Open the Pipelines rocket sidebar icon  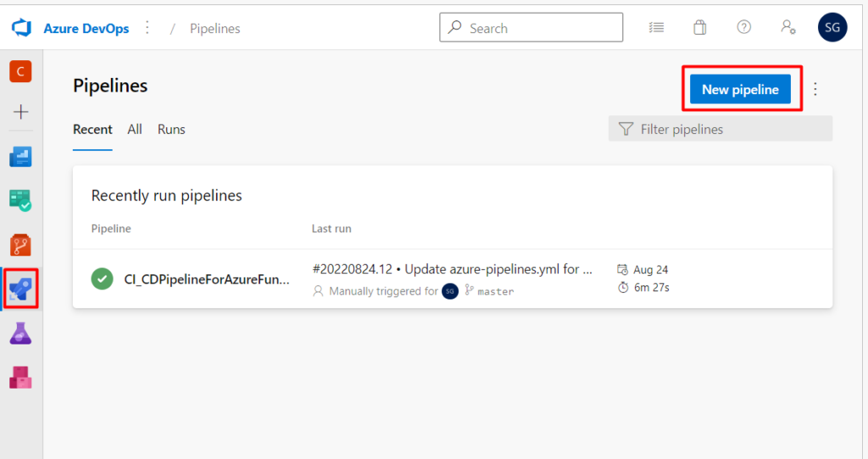click(21, 288)
